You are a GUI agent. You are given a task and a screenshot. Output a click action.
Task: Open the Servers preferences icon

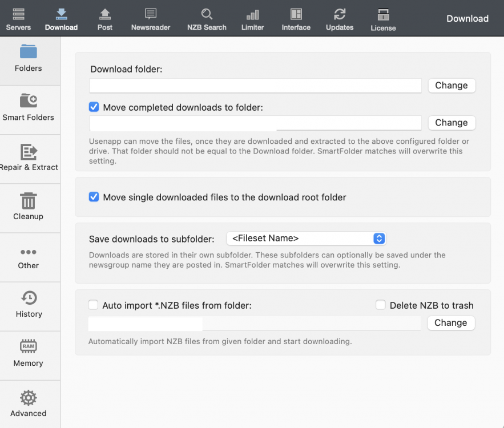[18, 15]
